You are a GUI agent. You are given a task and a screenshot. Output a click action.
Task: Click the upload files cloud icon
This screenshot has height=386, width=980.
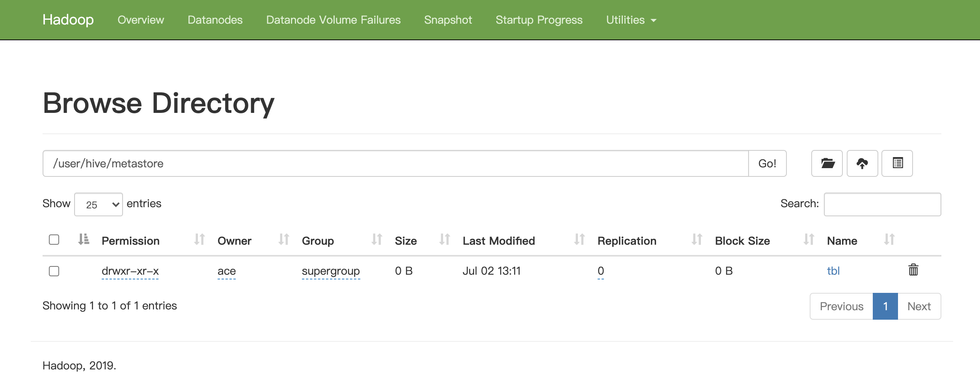tap(862, 163)
